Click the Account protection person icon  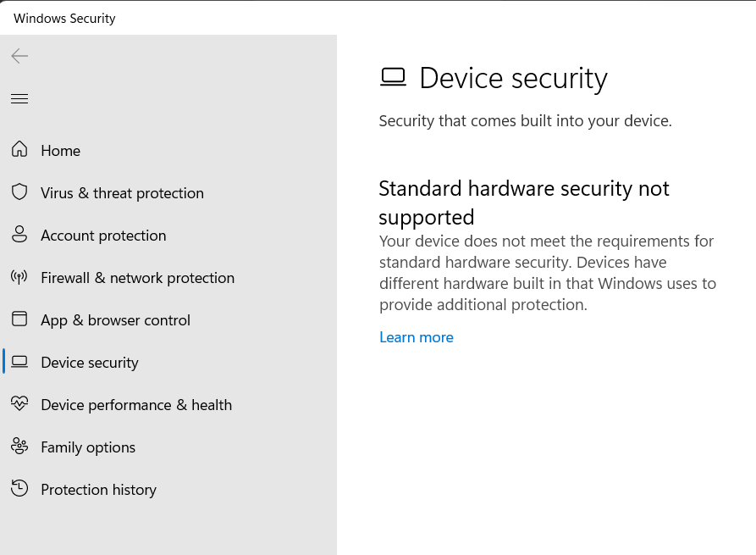click(x=19, y=235)
